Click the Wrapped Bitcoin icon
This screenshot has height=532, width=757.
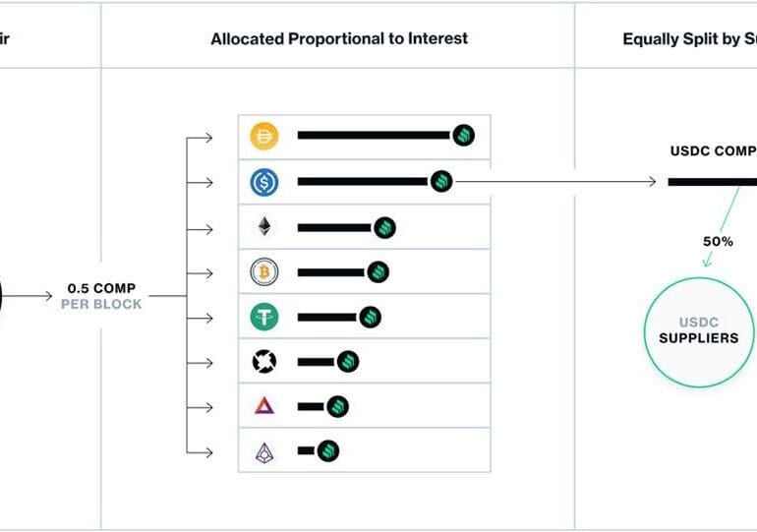coord(264,272)
